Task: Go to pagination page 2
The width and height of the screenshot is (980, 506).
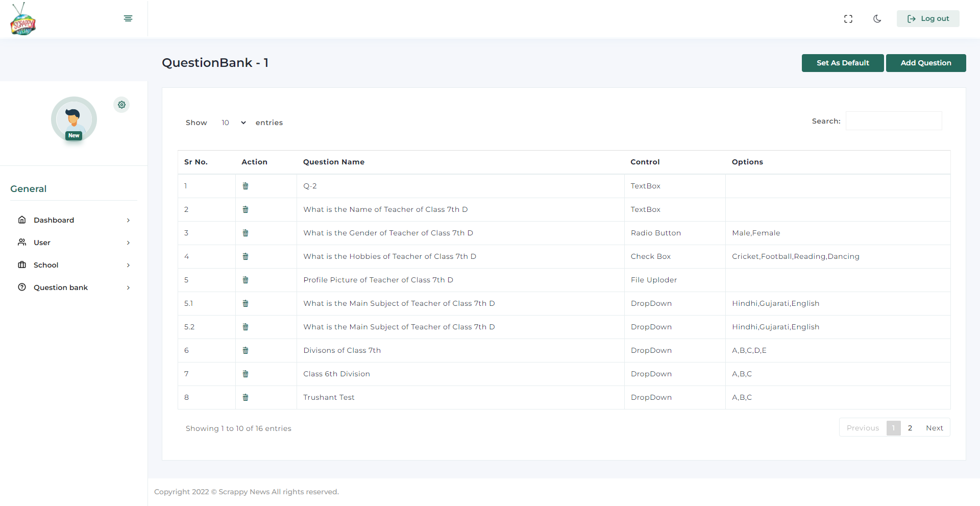Action: [x=910, y=428]
